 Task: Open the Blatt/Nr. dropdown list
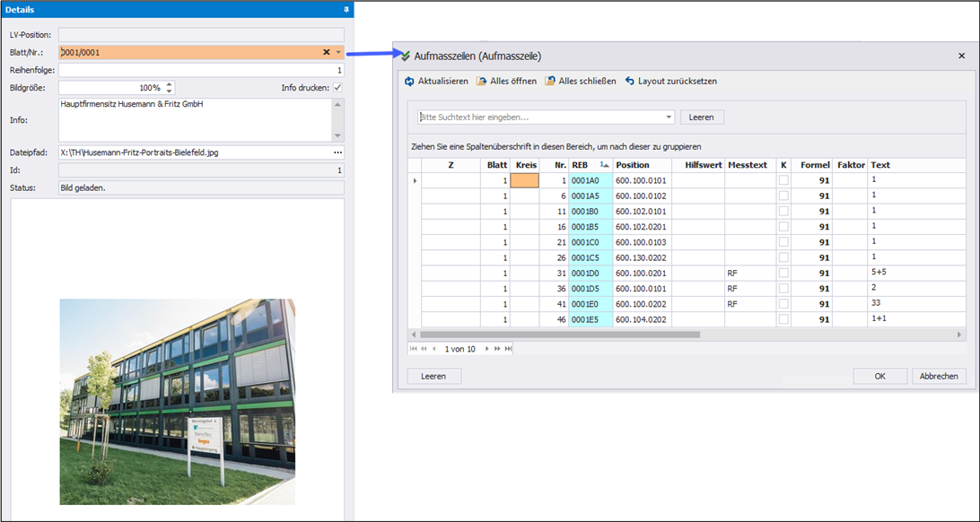[338, 53]
